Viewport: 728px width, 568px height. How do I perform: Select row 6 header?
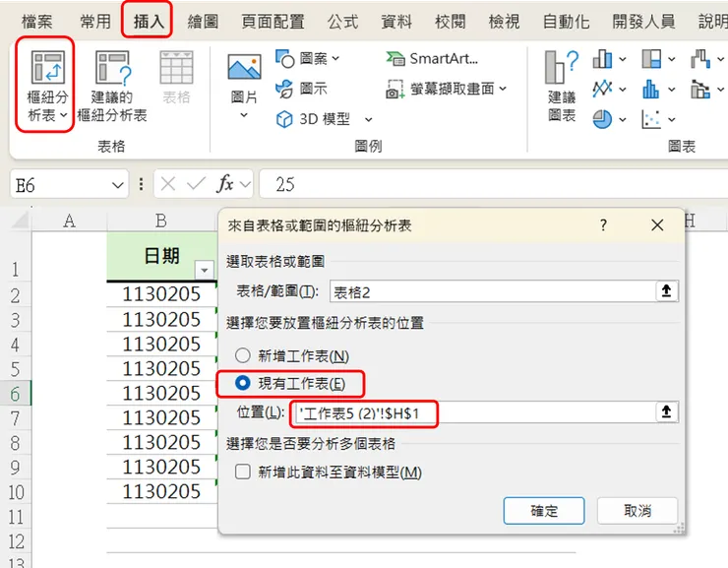pyautogui.click(x=16, y=394)
